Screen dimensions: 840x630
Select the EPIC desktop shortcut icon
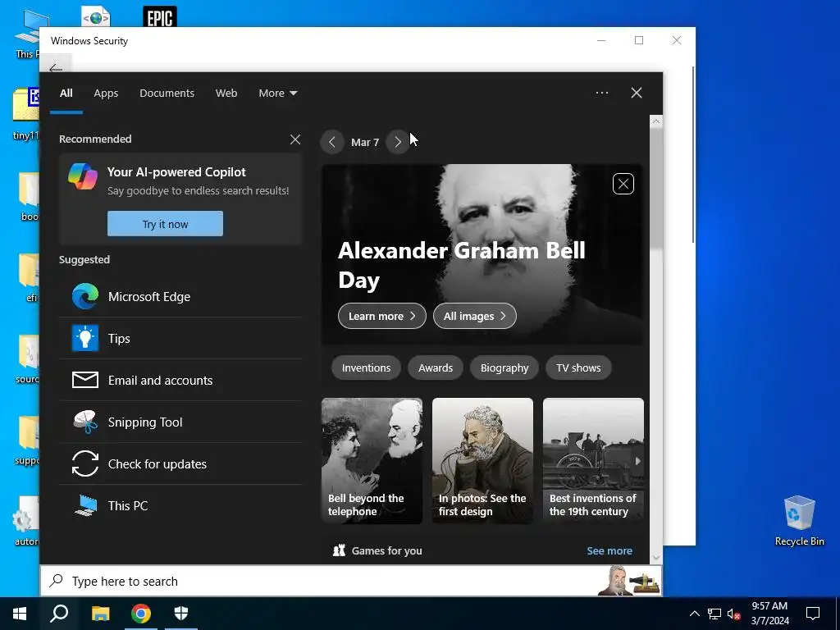160,16
